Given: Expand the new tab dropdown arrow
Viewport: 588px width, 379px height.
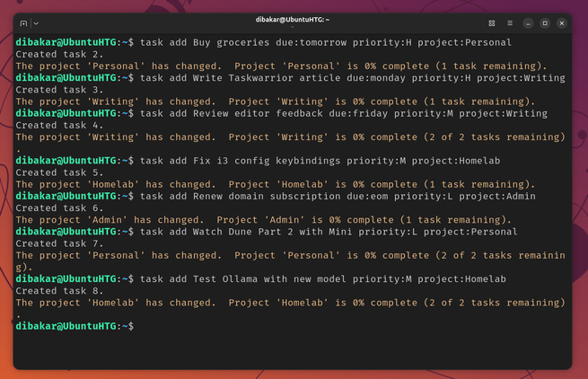Looking at the screenshot, I should coord(36,23).
